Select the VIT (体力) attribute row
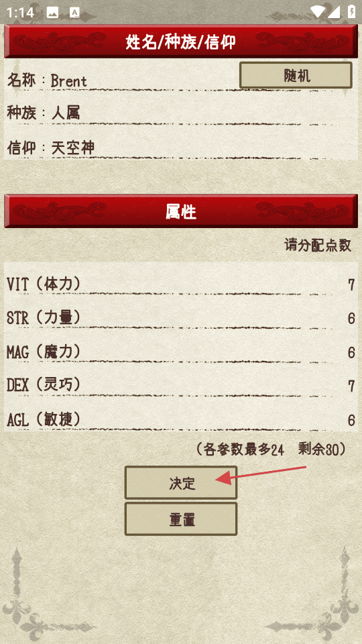The height and width of the screenshot is (644, 362). tap(181, 284)
